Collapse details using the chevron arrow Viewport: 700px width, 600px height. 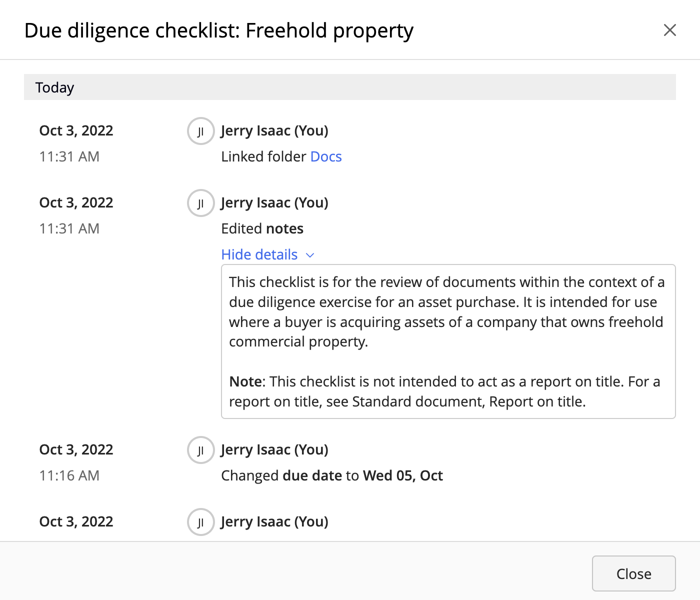coord(310,255)
